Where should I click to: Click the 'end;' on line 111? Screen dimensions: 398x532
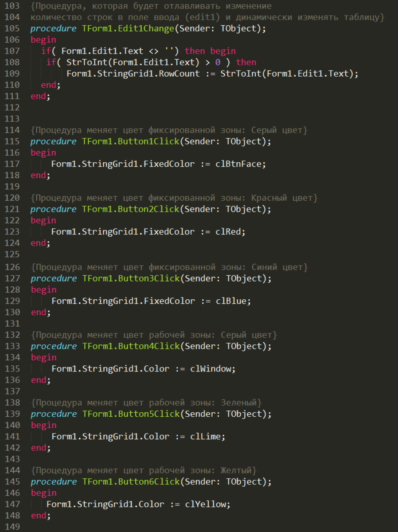[x=41, y=96]
